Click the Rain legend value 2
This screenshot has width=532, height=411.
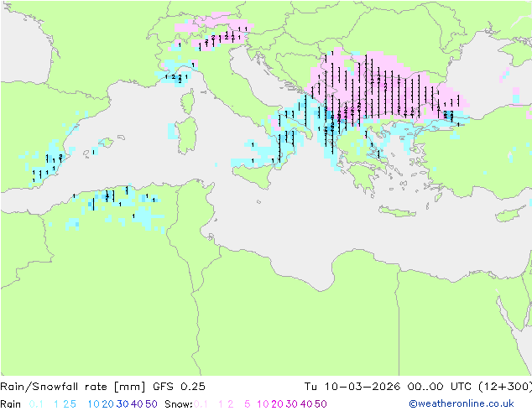tap(66, 404)
